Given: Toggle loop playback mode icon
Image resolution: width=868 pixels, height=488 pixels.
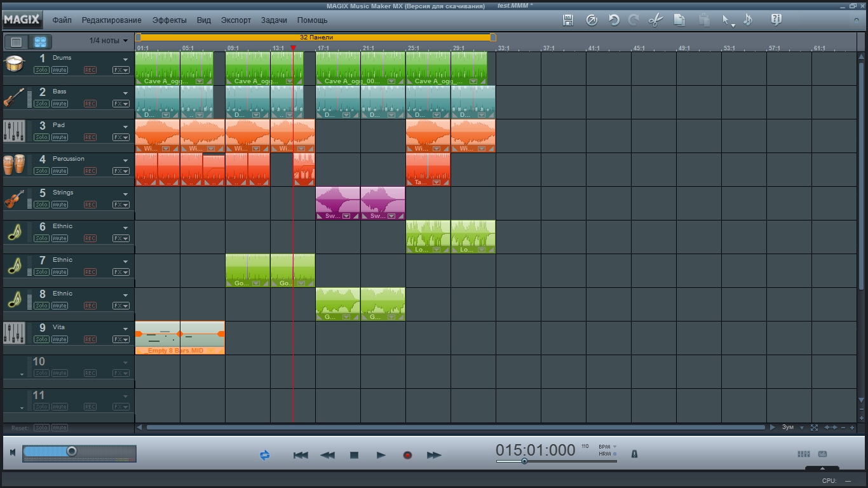Looking at the screenshot, I should [265, 455].
